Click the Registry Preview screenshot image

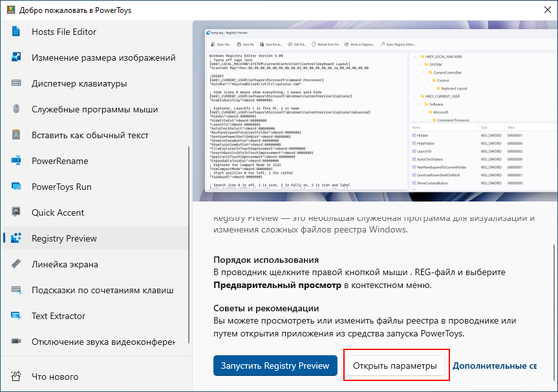pyautogui.click(x=376, y=111)
